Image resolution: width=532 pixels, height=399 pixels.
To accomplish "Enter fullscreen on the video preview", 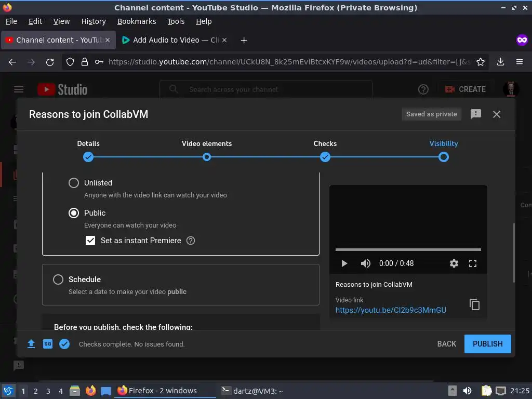I will [x=473, y=263].
